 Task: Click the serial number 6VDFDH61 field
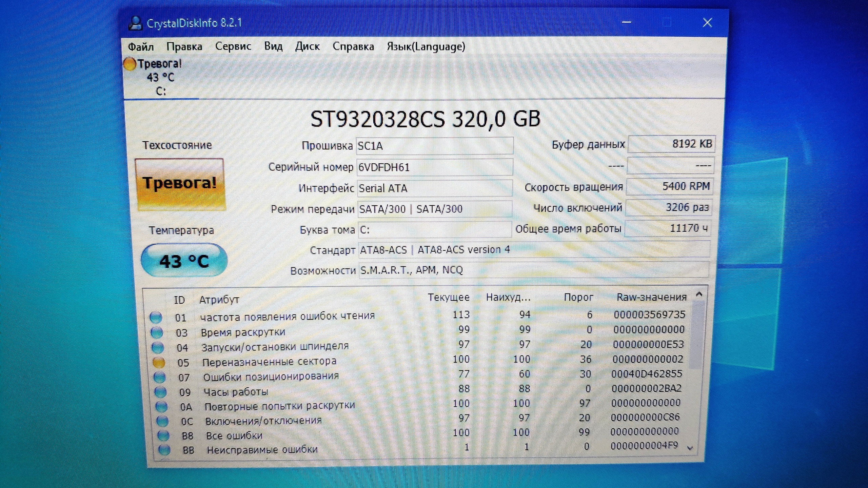click(x=434, y=167)
